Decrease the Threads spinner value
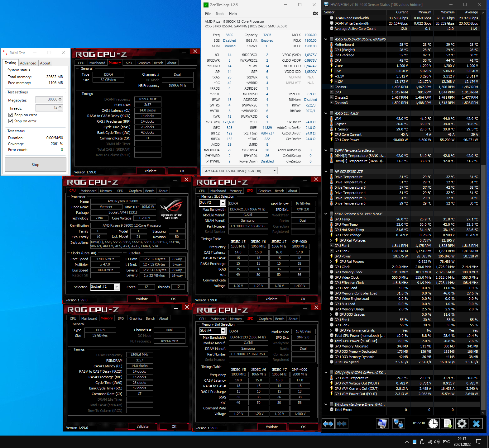The height and width of the screenshot is (448, 489). 60,109
